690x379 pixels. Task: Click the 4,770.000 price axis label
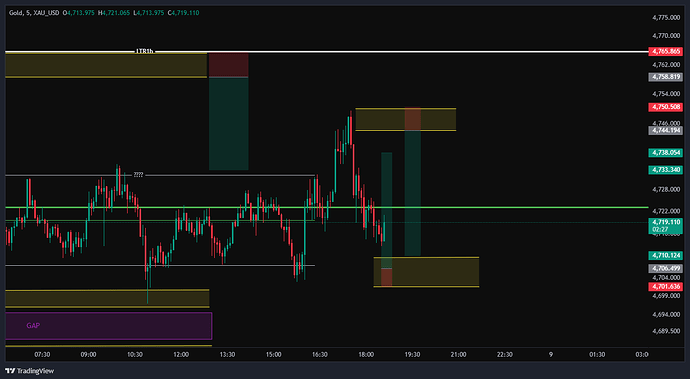point(666,36)
